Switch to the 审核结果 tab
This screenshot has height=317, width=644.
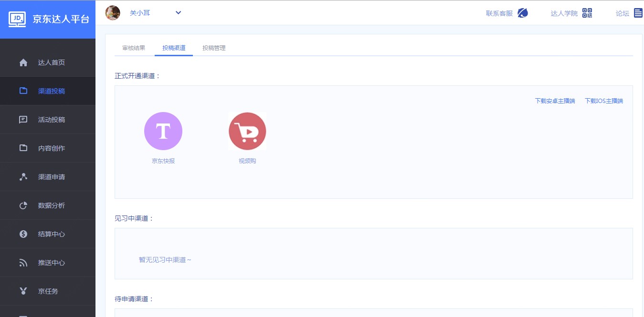coord(134,48)
